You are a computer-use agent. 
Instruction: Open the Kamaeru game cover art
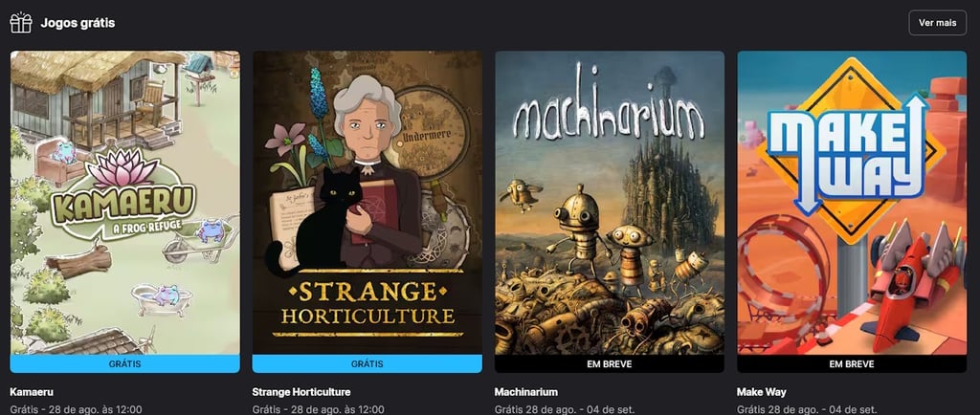click(x=125, y=203)
